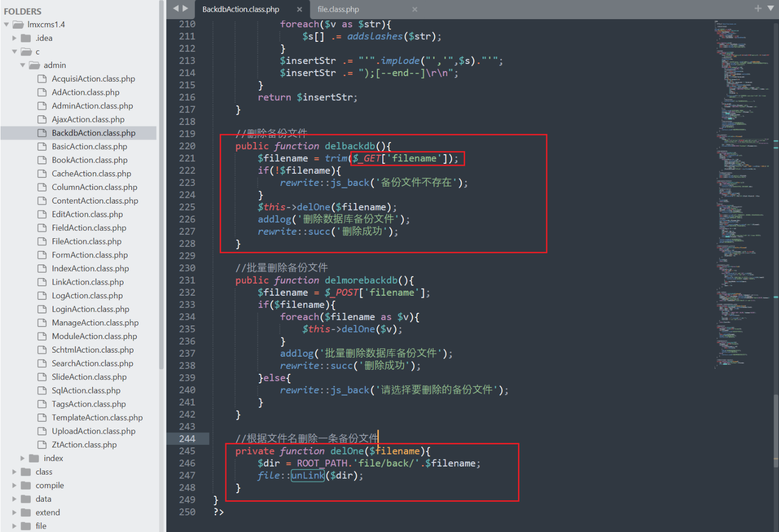Viewport: 779px width, 532px height.
Task: Open EditAction.class.php file
Action: point(87,215)
